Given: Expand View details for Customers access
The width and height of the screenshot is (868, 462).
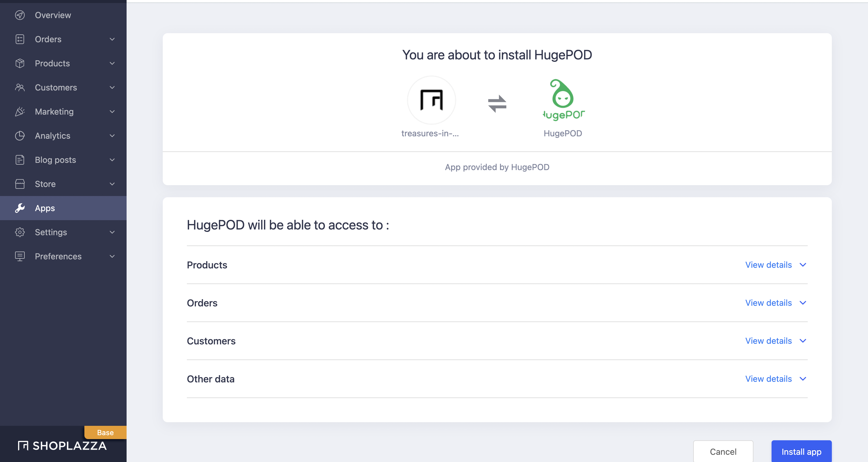Looking at the screenshot, I should (775, 340).
